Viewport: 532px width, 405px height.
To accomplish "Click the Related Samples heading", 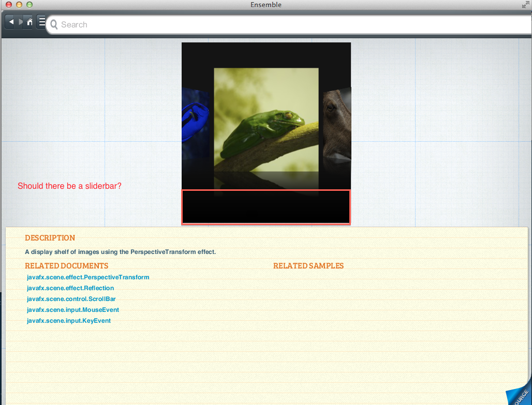I will [x=308, y=266].
